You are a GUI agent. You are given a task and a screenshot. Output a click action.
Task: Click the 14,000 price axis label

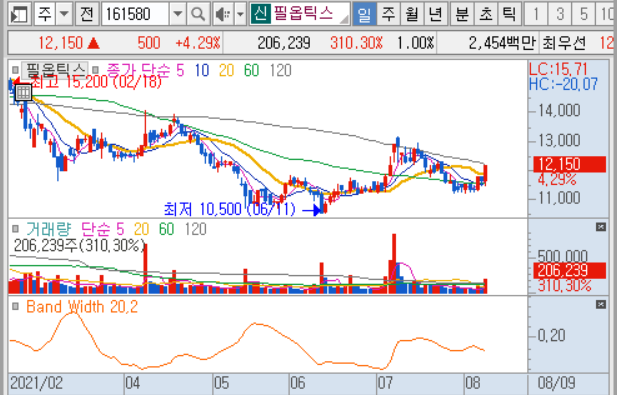coord(559,111)
